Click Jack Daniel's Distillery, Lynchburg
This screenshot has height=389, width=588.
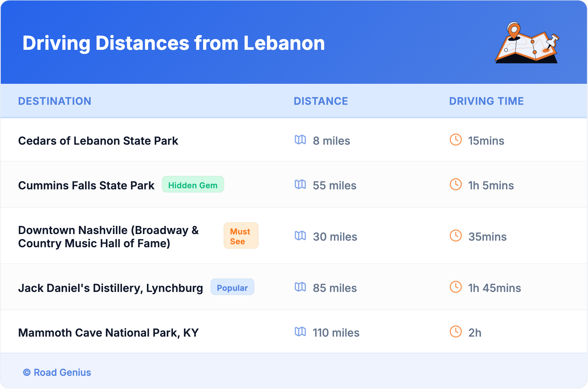110,288
